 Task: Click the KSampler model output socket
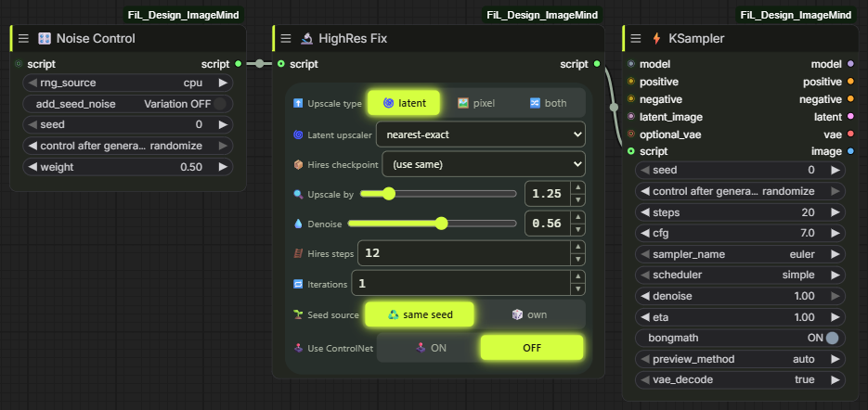pos(851,64)
